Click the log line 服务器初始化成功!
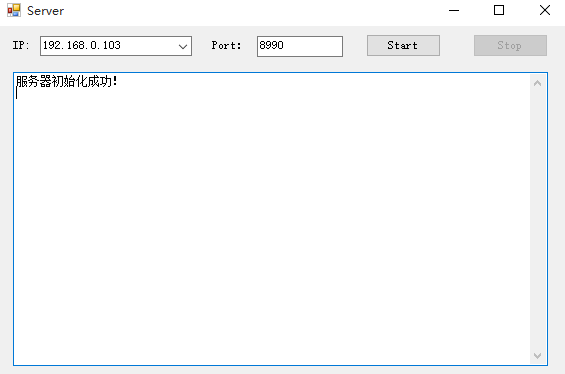Viewport: 565px width, 374px height. click(67, 81)
